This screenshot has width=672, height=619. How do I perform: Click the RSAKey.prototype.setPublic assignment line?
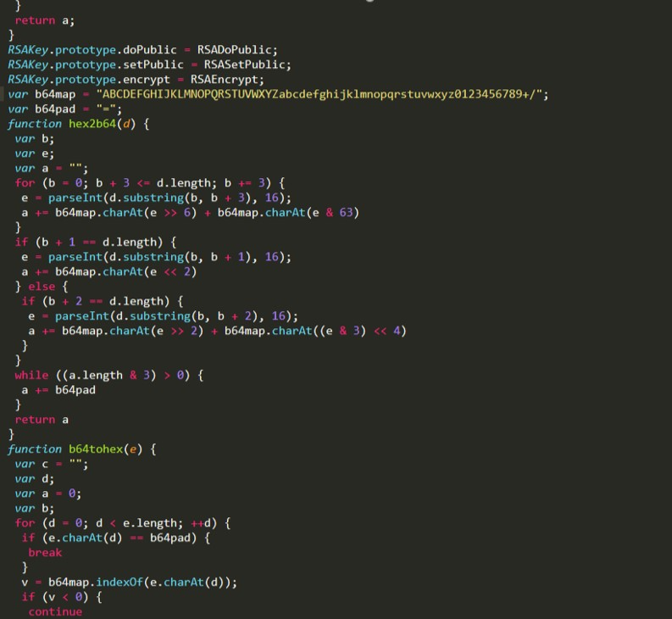[x=150, y=64]
